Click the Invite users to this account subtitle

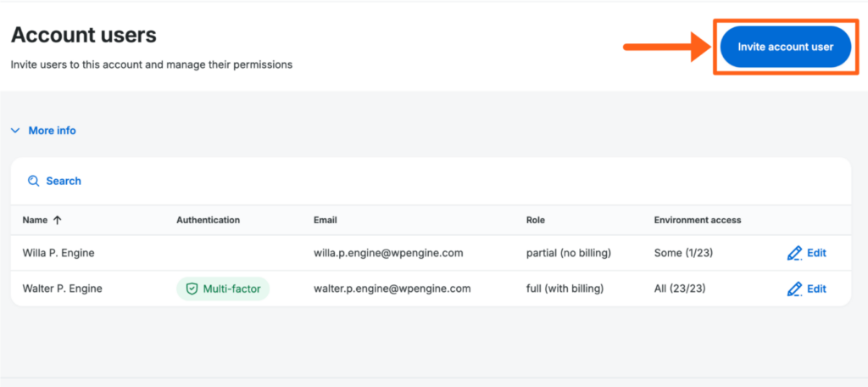[x=152, y=64]
